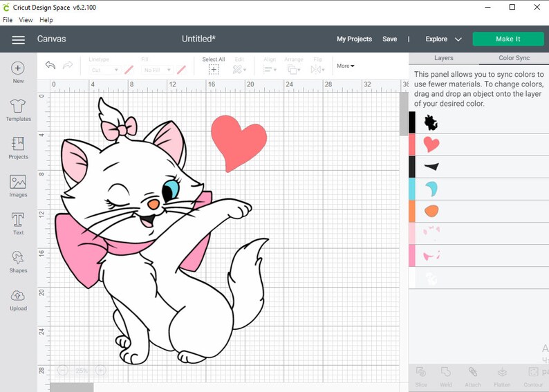Image resolution: width=549 pixels, height=392 pixels.
Task: Redo the last undone action
Action: click(x=68, y=65)
